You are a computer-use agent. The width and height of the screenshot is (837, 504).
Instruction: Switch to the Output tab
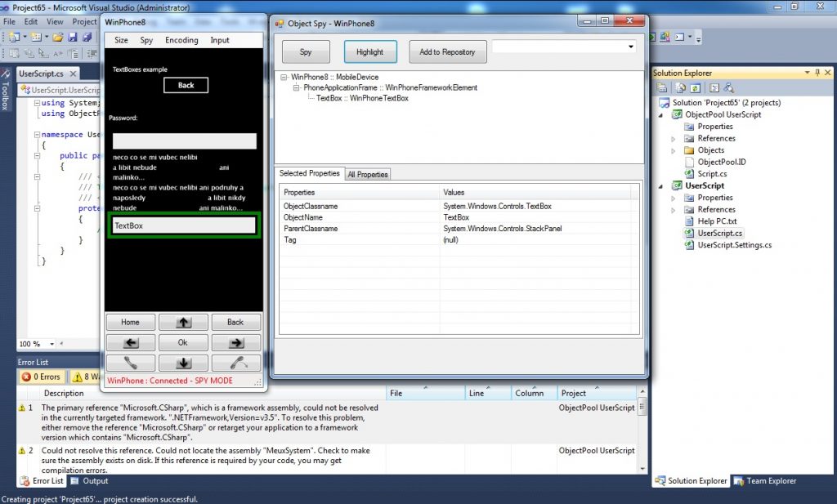pyautogui.click(x=90, y=481)
